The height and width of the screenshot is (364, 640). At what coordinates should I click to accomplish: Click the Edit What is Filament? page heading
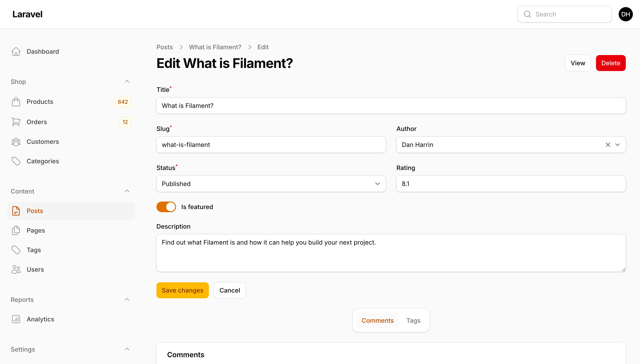pyautogui.click(x=224, y=63)
